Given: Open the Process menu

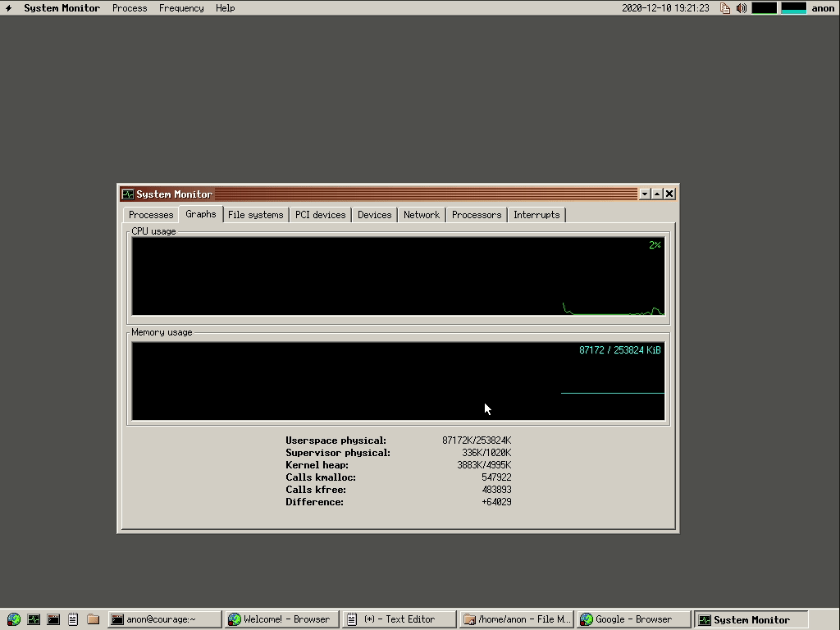Looking at the screenshot, I should point(130,8).
